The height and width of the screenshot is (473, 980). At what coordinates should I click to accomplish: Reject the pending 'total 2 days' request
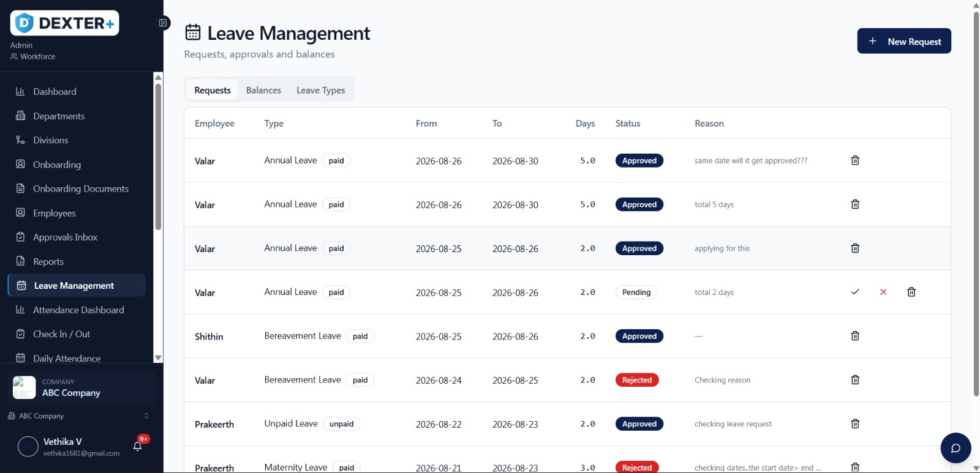pyautogui.click(x=883, y=292)
